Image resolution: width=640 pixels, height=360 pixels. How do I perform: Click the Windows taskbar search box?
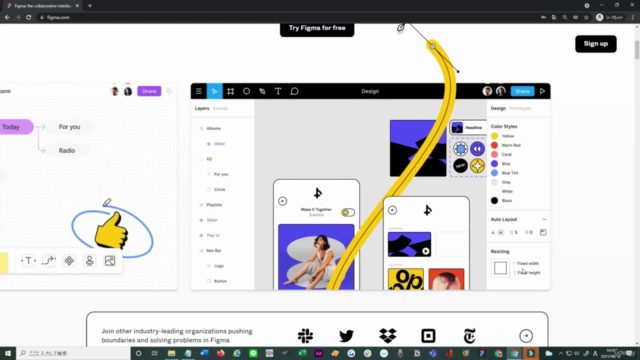tap(73, 353)
